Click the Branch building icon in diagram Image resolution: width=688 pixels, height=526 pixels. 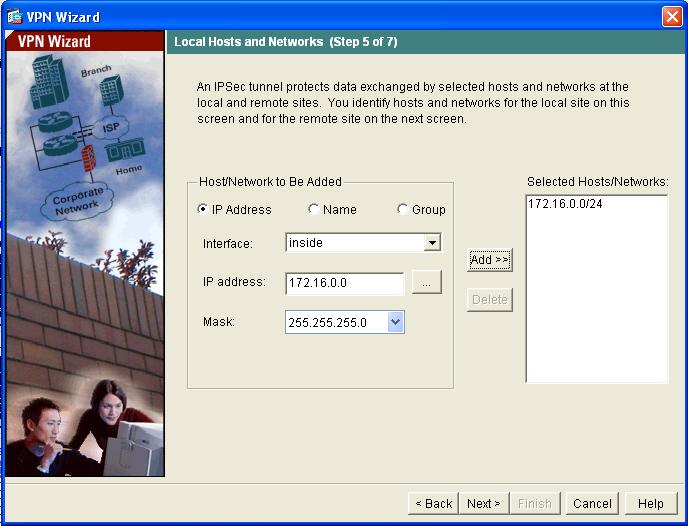tap(110, 92)
